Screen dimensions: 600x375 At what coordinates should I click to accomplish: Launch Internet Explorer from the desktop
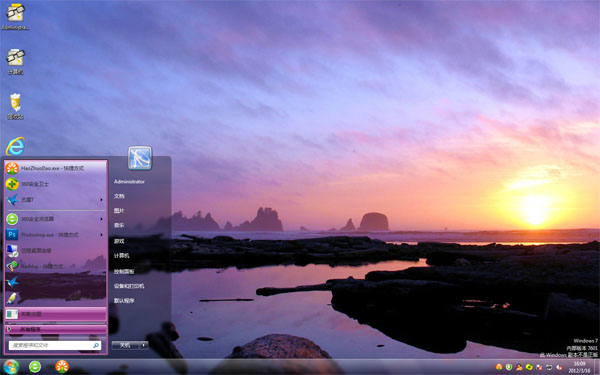pyautogui.click(x=15, y=146)
